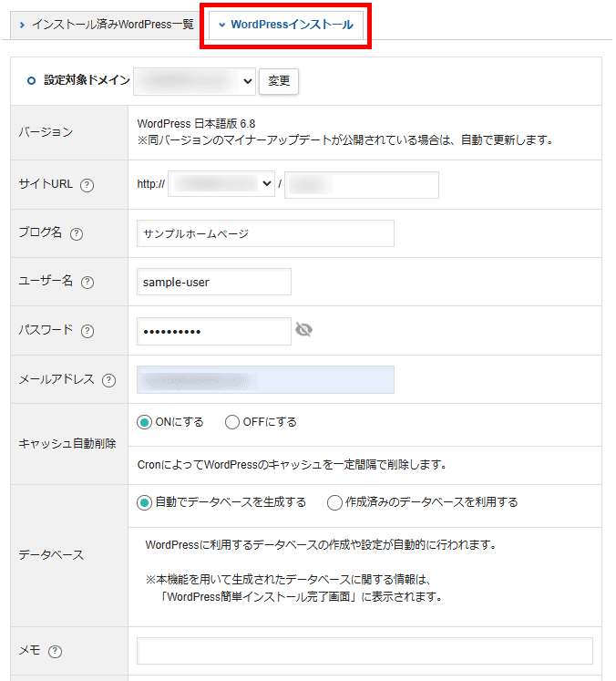Click the キャッシュ自動削除 row label
This screenshot has width=616, height=681.
tap(67, 444)
